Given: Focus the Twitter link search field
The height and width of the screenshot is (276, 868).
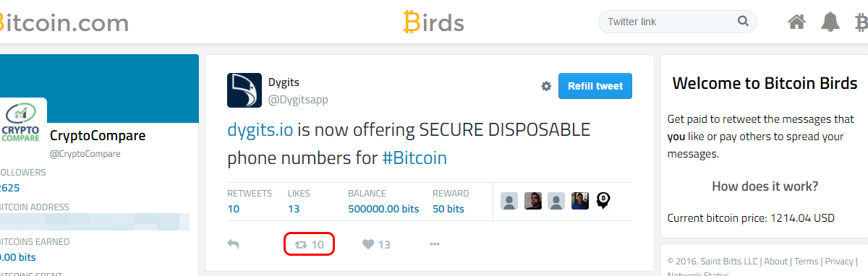Looking at the screenshot, I should coord(668,22).
